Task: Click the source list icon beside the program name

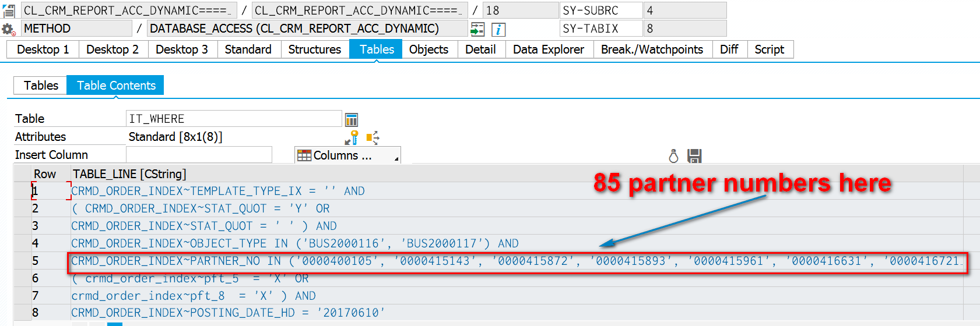Action: 9,10
